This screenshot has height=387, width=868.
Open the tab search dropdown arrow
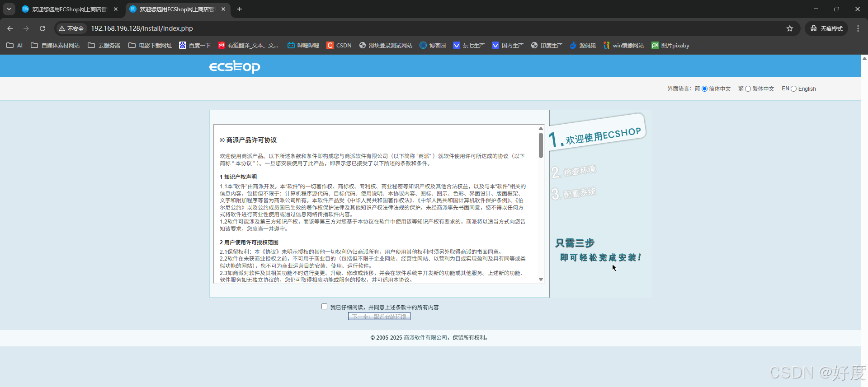[9, 9]
